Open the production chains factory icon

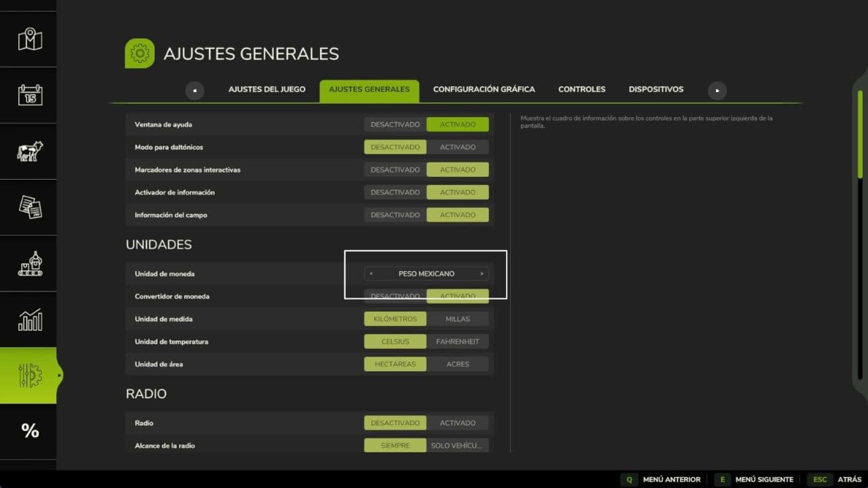coord(30,264)
